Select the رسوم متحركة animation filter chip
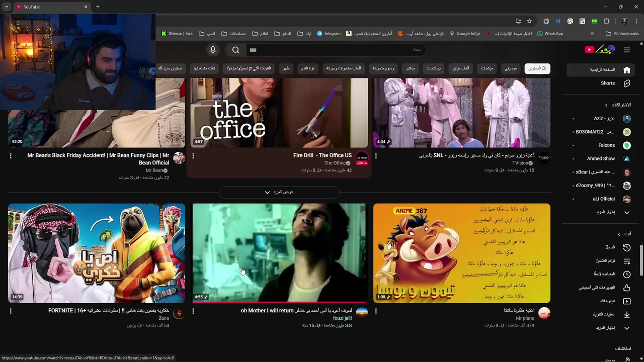The image size is (644, 362). [383, 68]
